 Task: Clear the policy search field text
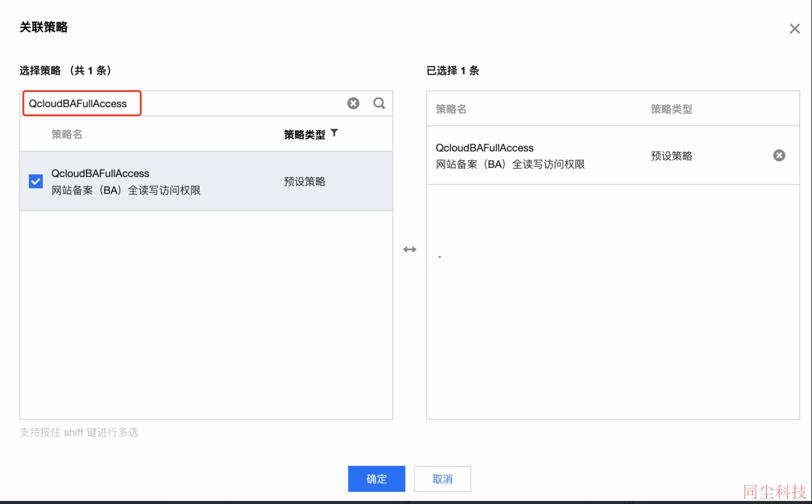(353, 103)
